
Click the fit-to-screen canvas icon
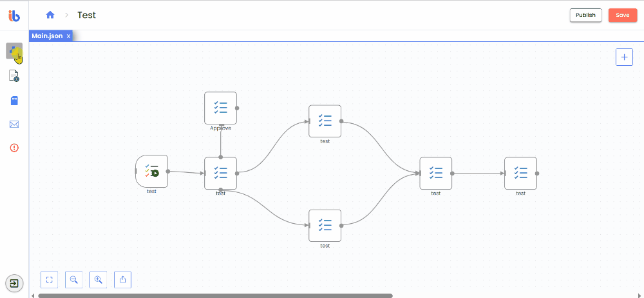point(50,280)
